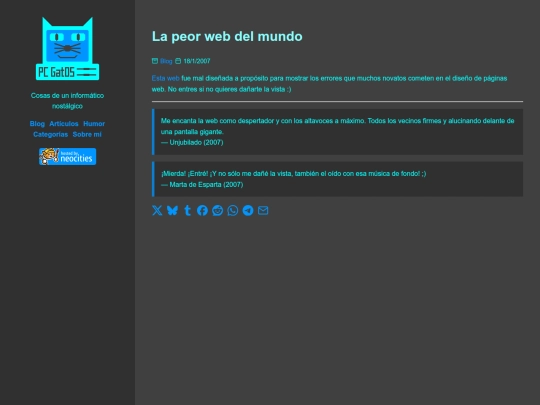Open the Humor menu item

[x=94, y=124]
